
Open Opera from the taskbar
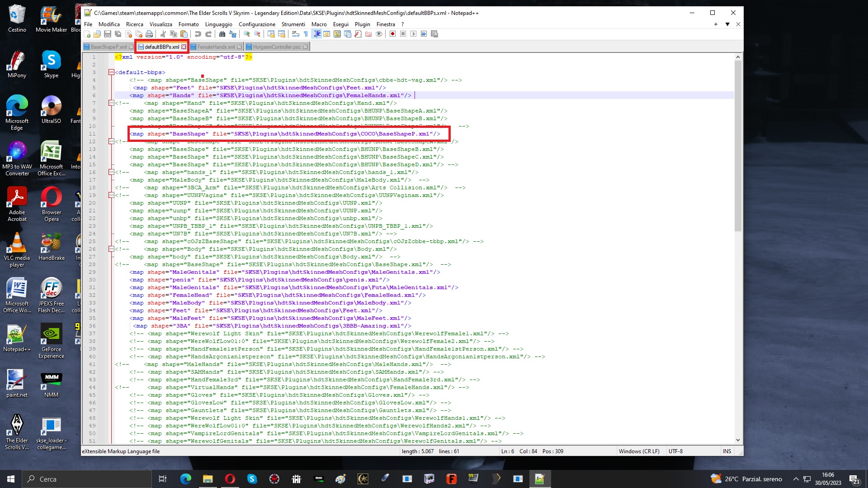230,479
